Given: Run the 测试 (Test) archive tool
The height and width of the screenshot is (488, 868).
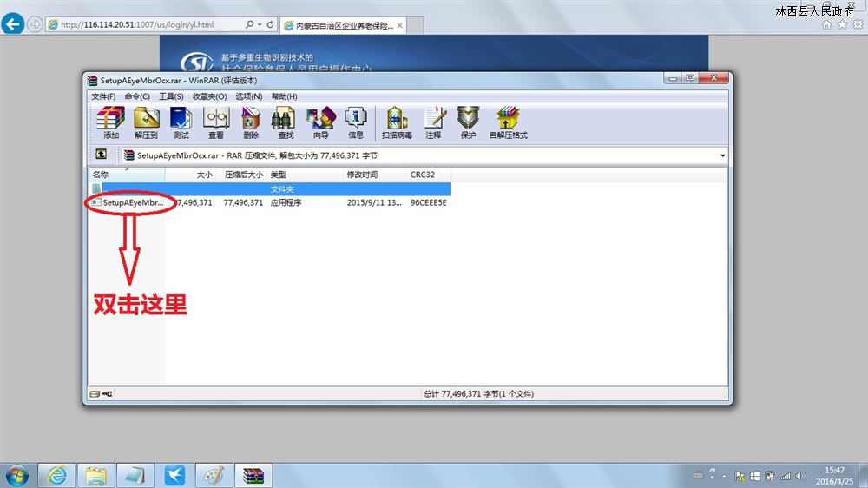Looking at the screenshot, I should 181,122.
